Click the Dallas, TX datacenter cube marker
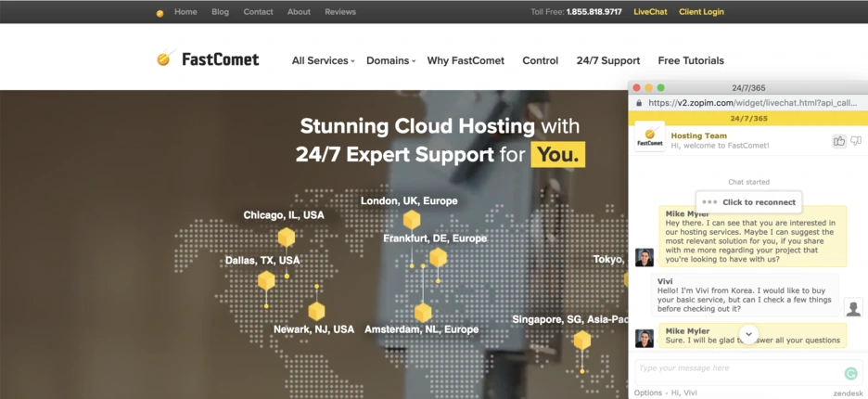The height and width of the screenshot is (399, 868). click(266, 281)
